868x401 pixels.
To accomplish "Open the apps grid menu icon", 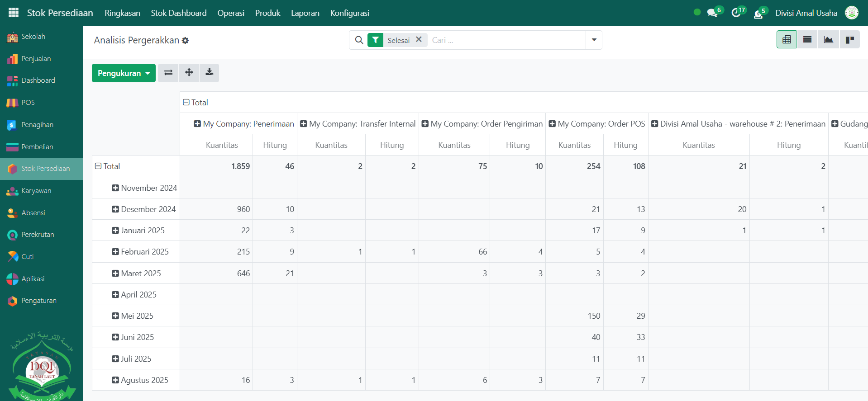I will coord(14,13).
